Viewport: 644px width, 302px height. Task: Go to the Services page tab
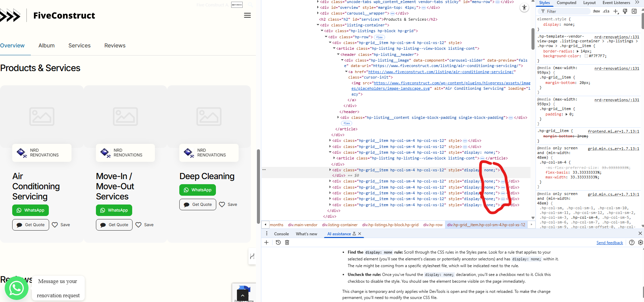pos(79,45)
